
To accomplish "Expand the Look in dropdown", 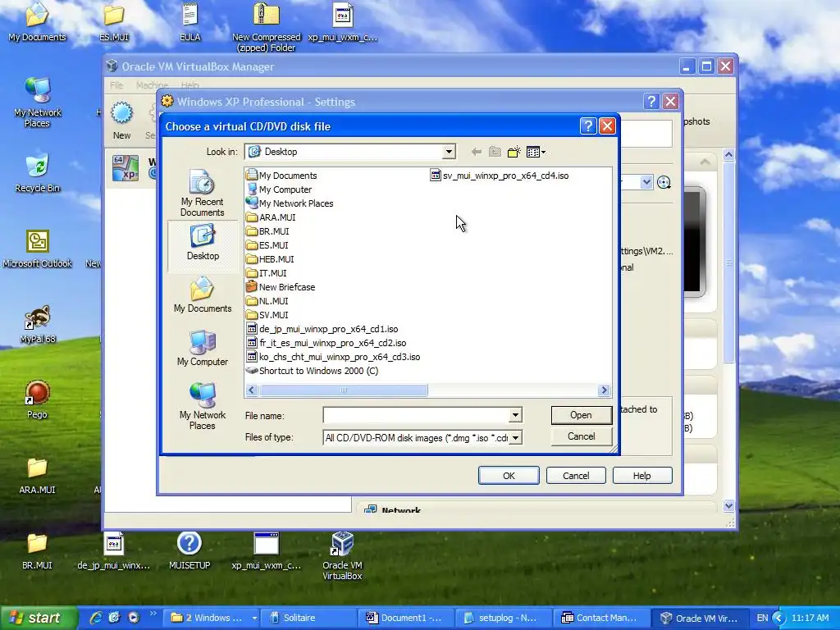I will point(449,152).
